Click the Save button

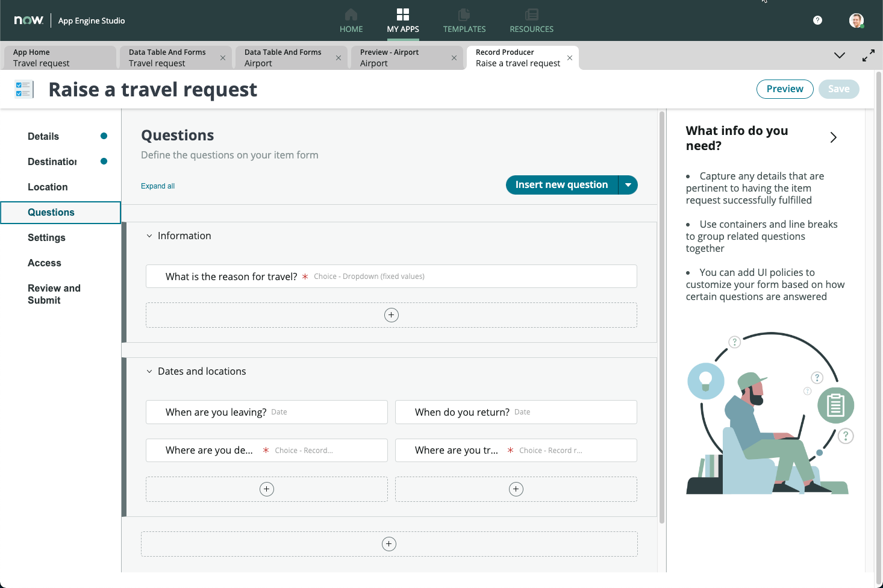tap(838, 89)
